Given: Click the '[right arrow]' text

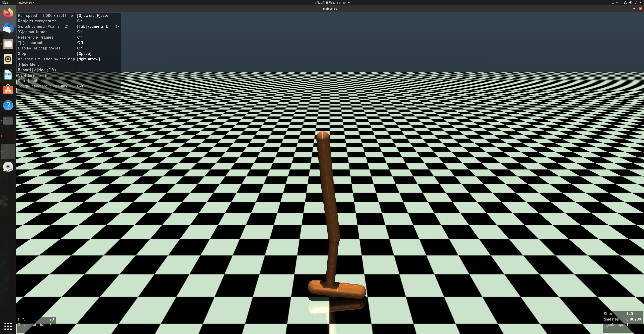Looking at the screenshot, I should pyautogui.click(x=89, y=59).
